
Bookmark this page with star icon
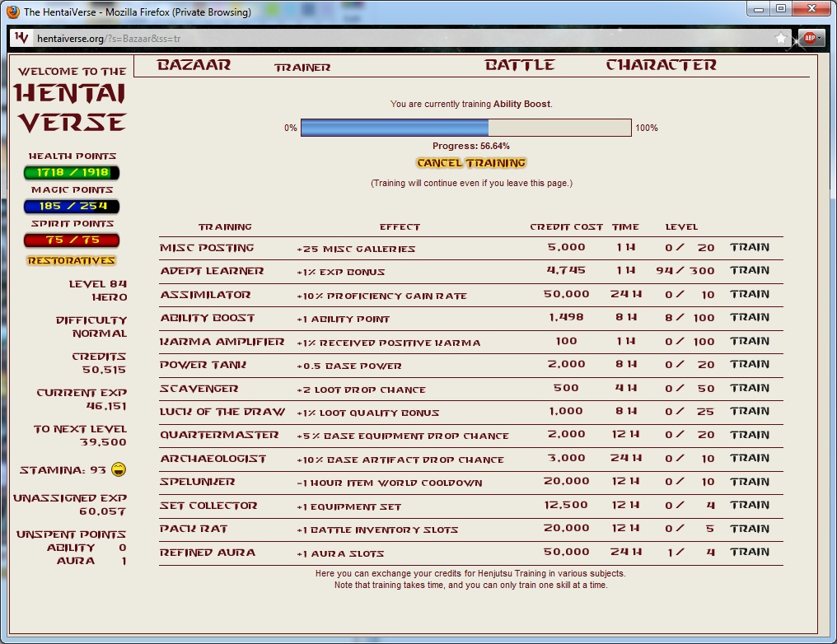pos(780,38)
